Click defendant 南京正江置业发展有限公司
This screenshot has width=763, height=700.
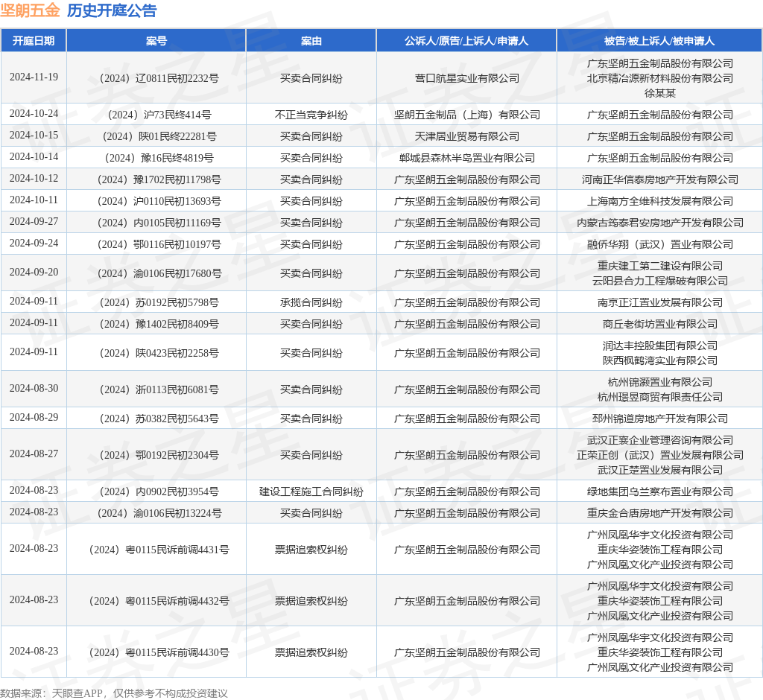(660, 302)
